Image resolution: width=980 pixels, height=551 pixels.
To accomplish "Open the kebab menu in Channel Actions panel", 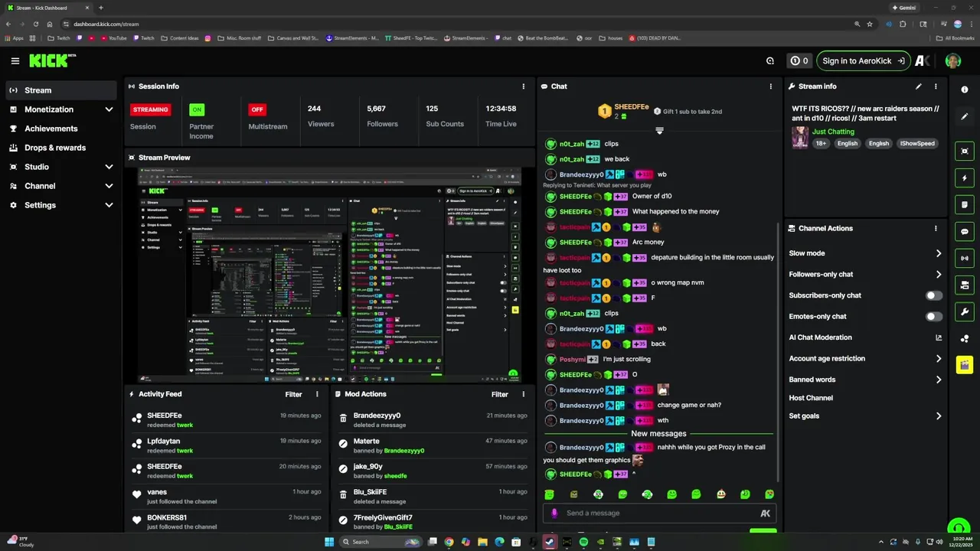I will coord(936,228).
